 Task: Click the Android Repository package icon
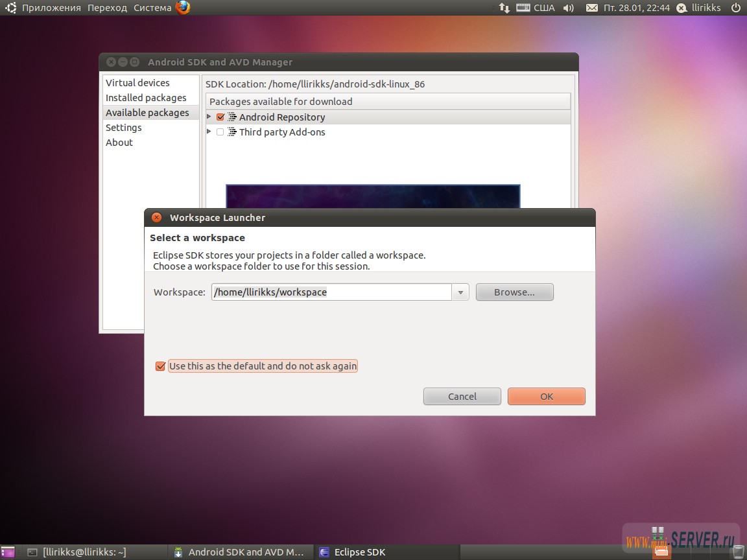click(232, 117)
